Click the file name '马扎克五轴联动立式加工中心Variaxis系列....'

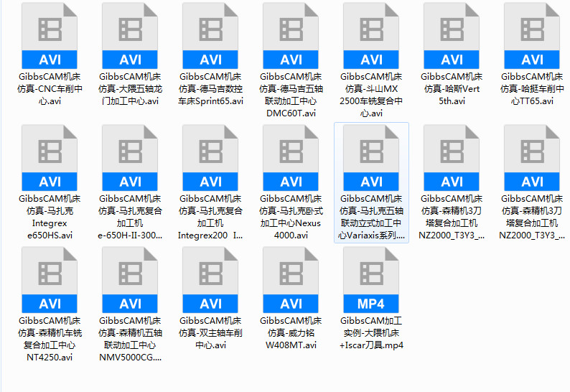tap(371, 217)
